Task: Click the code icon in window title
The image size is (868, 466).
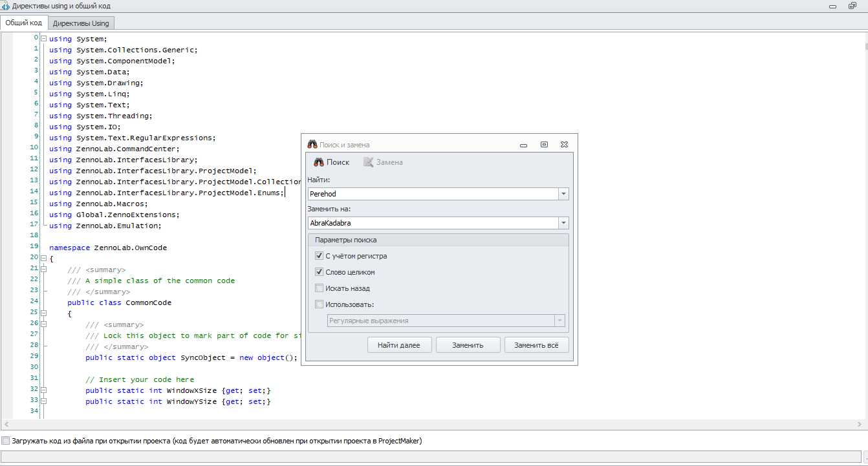Action: coord(6,6)
